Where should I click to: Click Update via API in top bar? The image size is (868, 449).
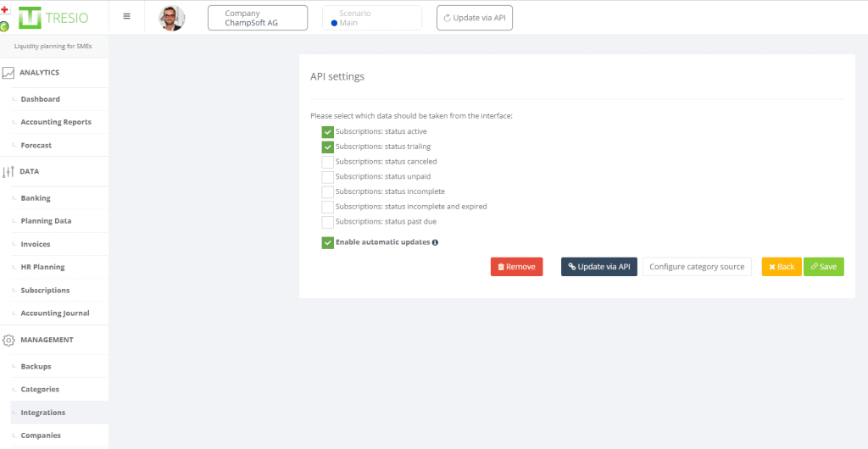click(475, 18)
